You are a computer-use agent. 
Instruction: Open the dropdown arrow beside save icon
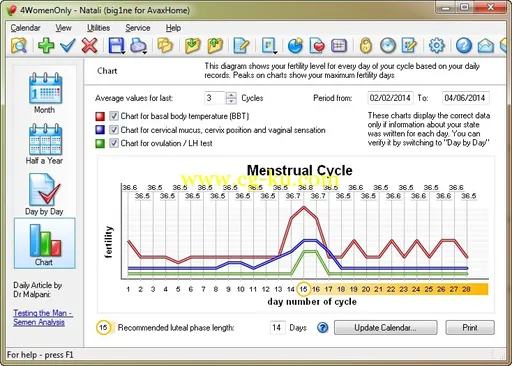coord(123,52)
